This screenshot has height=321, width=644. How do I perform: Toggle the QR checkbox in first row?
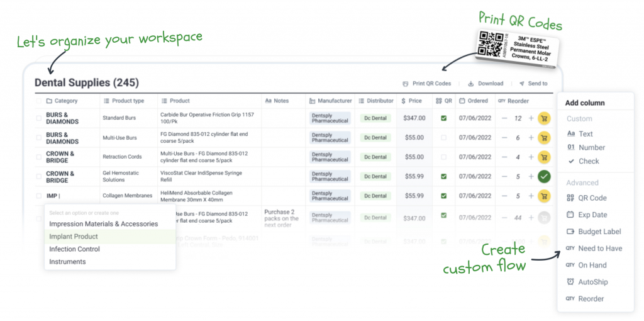coord(444,118)
